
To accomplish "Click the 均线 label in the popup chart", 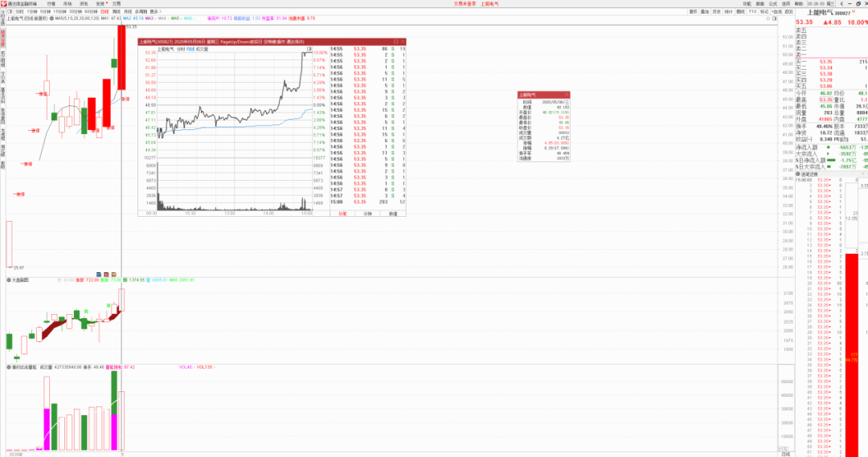I will click(190, 49).
